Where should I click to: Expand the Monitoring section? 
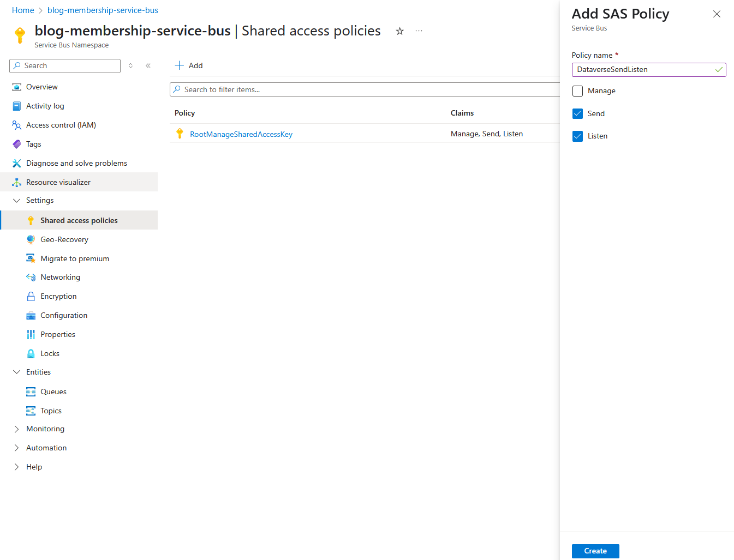pos(16,429)
